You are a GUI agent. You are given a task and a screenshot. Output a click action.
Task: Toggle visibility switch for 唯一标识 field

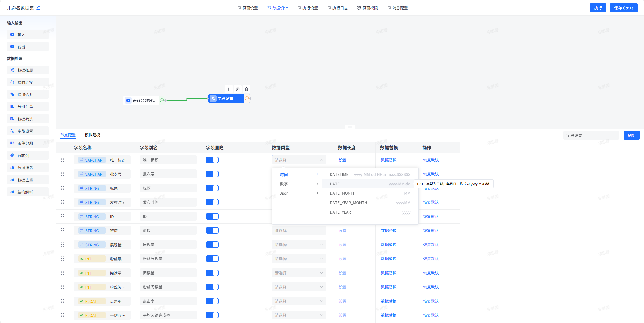click(212, 160)
